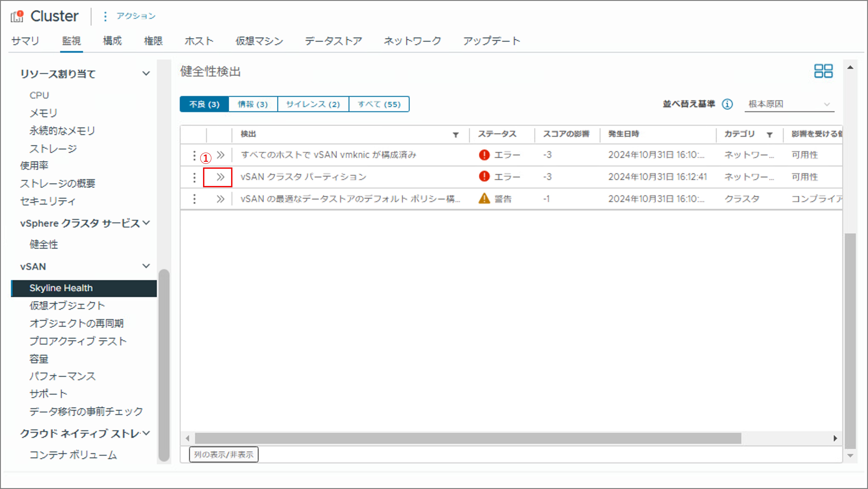Viewport: 868px width, 489px height.
Task: Select メモリ in the sidebar
Action: click(x=44, y=113)
